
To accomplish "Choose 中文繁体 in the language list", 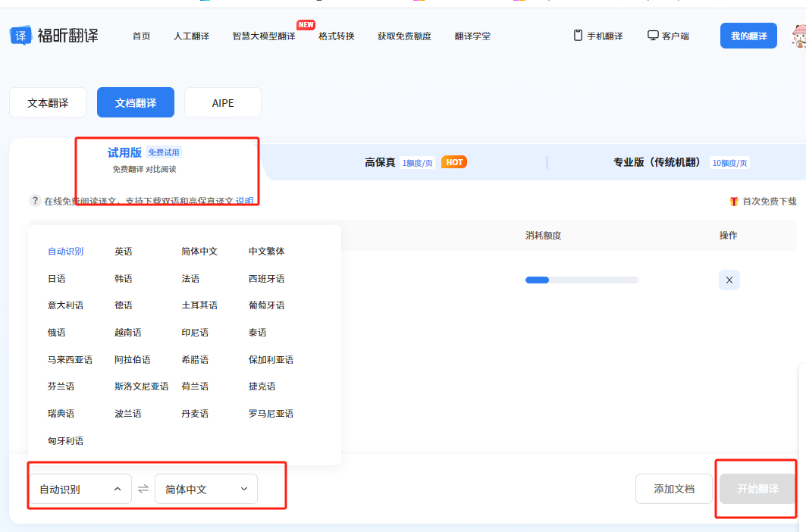I will [x=266, y=252].
